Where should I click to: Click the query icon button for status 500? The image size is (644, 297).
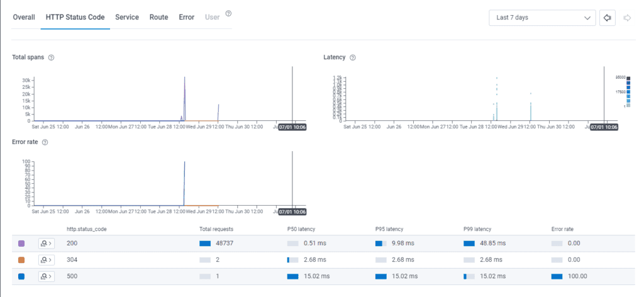(47, 276)
